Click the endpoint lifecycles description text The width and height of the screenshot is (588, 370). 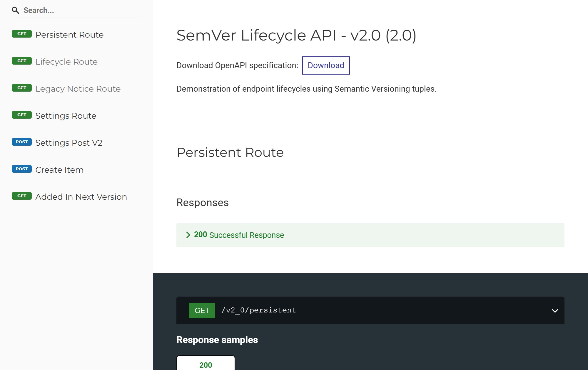tap(306, 89)
